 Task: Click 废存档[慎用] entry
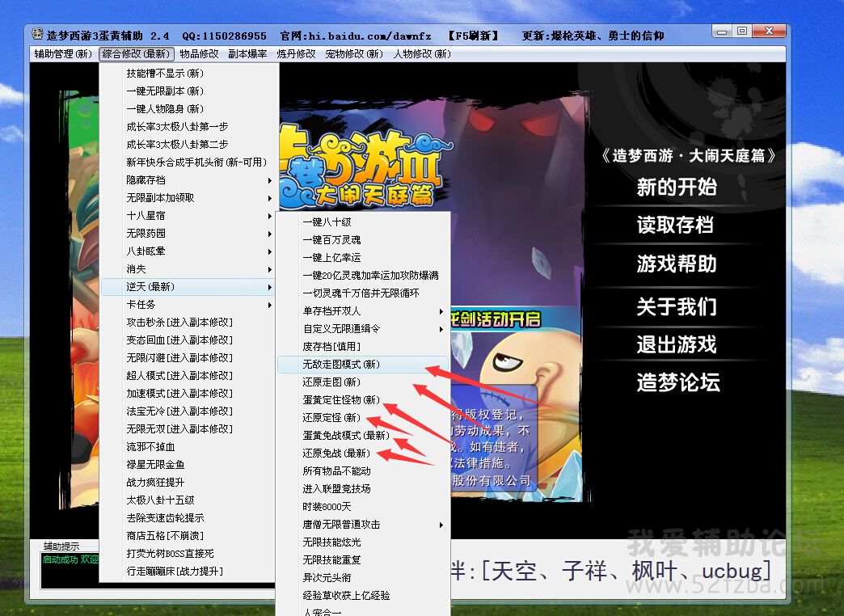363,346
